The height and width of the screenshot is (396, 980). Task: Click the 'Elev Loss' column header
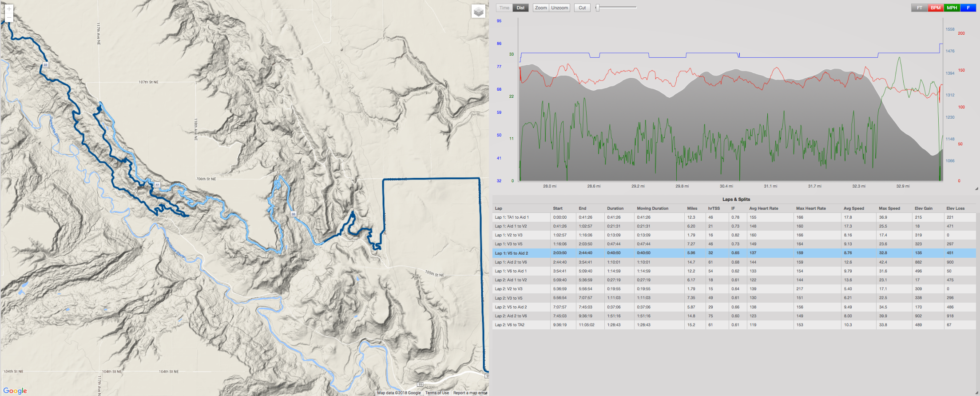[956, 208]
